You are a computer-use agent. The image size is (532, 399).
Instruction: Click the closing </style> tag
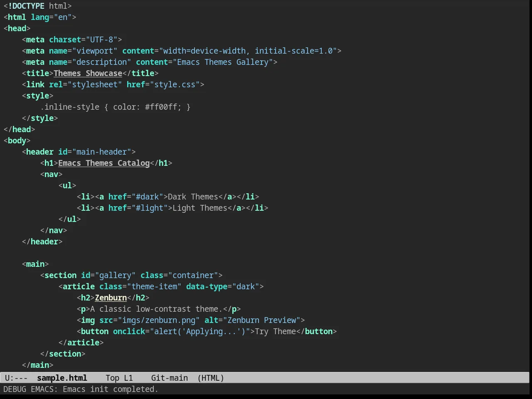tap(40, 118)
